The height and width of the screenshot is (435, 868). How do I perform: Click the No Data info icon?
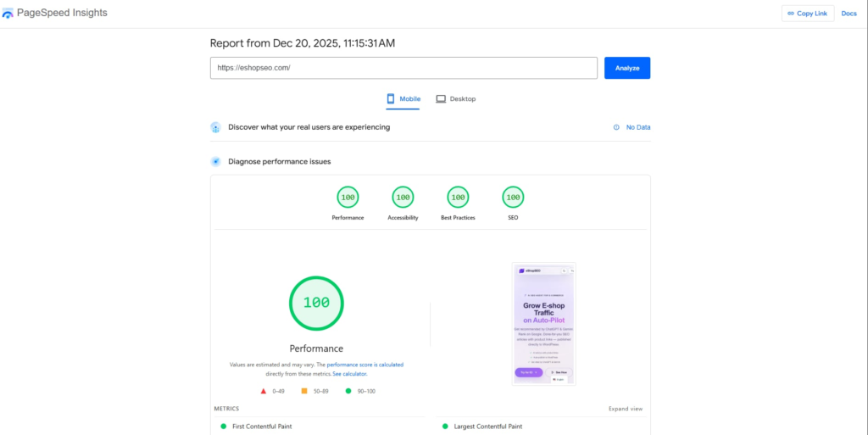[x=616, y=127]
